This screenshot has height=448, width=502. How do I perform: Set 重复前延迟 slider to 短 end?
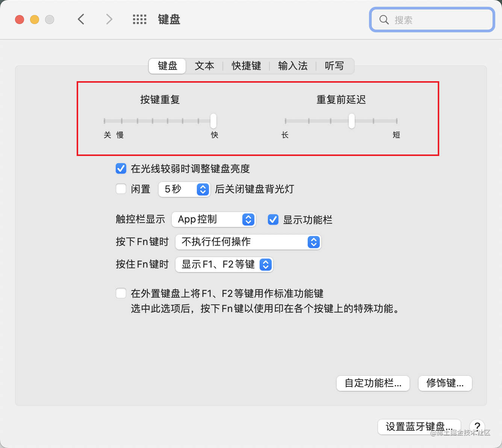[x=397, y=121]
